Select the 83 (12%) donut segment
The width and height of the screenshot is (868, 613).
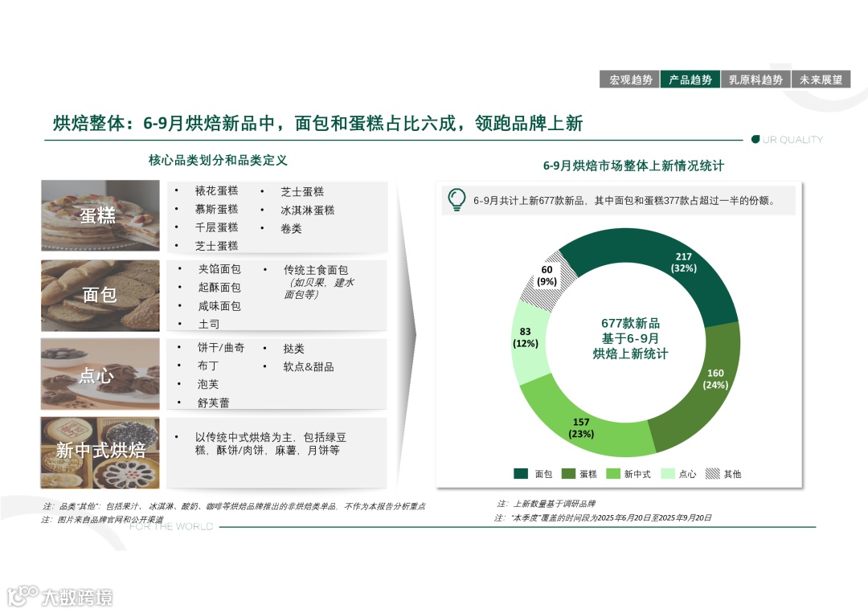click(x=526, y=337)
